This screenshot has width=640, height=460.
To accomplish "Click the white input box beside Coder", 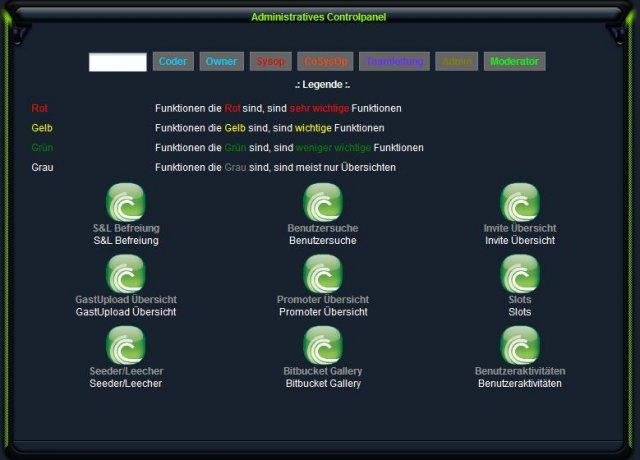I will tap(118, 62).
